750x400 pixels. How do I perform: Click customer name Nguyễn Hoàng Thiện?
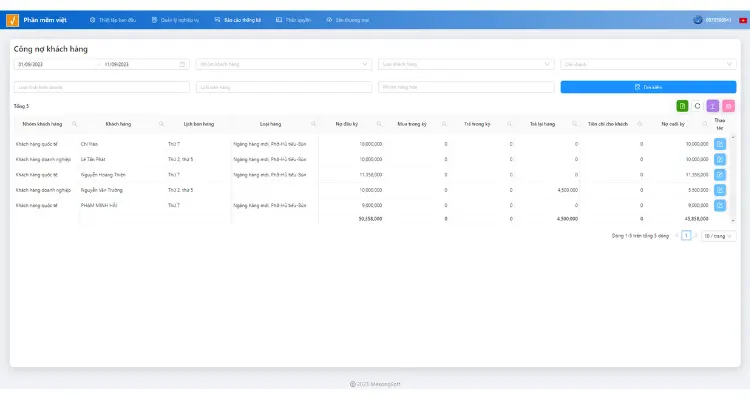[103, 175]
